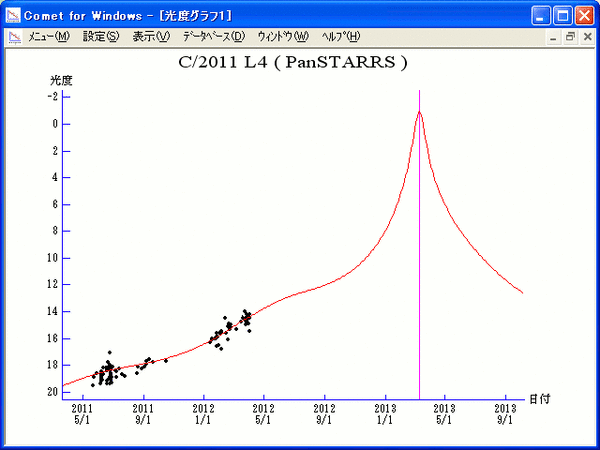Open the メニュー(M) menu

tap(49, 36)
